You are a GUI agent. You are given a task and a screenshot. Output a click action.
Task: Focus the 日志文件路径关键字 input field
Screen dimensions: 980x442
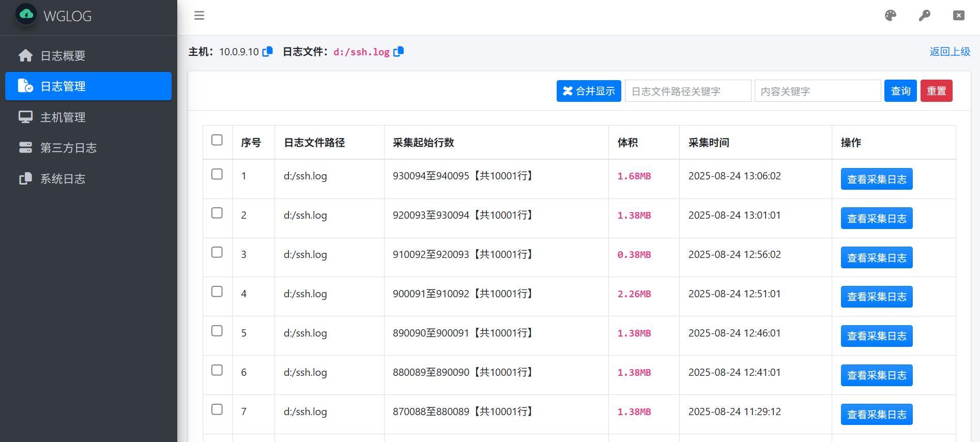pyautogui.click(x=687, y=91)
